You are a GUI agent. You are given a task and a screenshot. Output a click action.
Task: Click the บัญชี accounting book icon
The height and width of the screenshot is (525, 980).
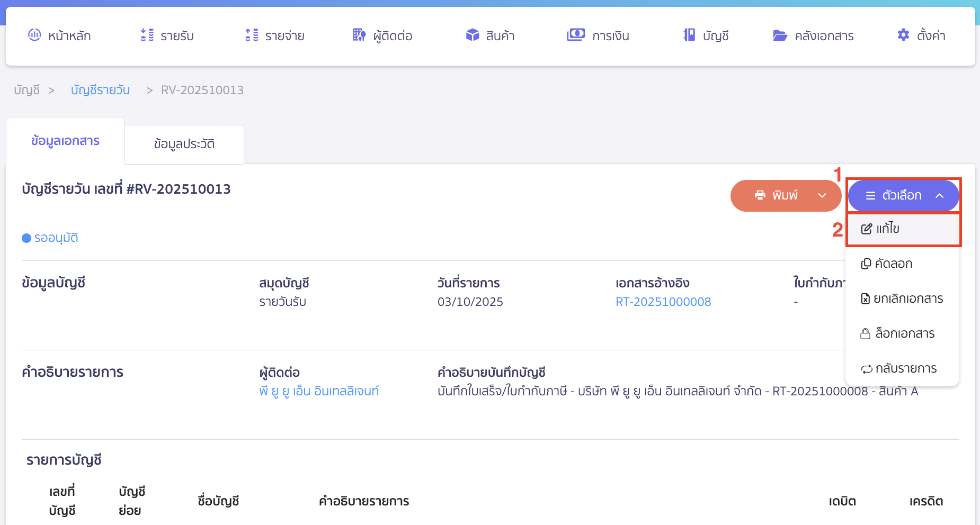pos(689,35)
